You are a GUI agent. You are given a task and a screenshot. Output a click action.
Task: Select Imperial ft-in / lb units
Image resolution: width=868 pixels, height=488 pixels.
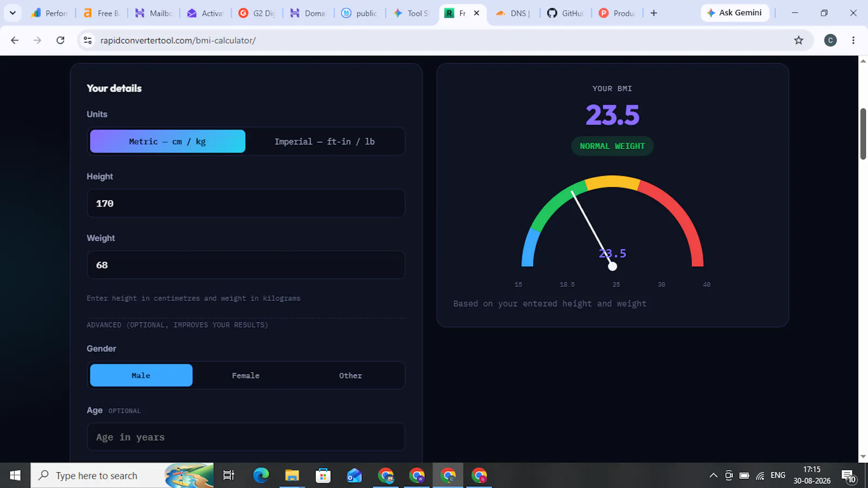[324, 141]
